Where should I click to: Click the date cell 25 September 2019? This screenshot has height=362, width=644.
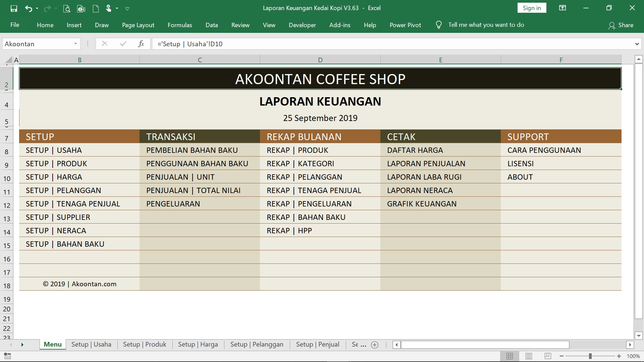pos(320,118)
